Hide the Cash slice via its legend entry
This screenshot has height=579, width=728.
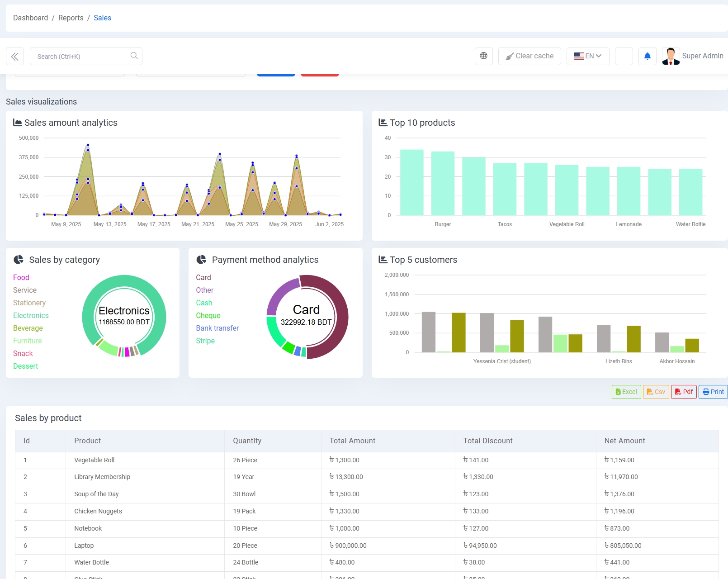point(204,303)
